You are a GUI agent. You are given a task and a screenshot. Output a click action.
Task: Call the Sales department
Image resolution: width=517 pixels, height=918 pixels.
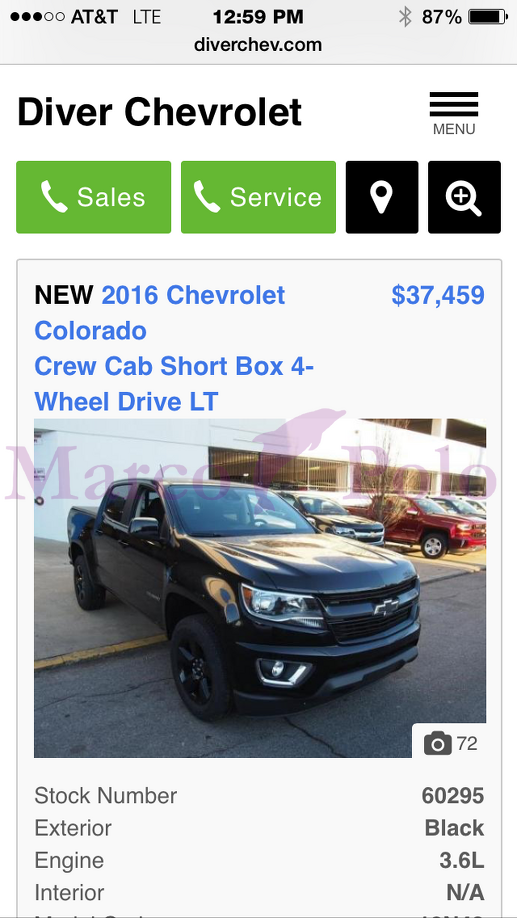(x=94, y=197)
